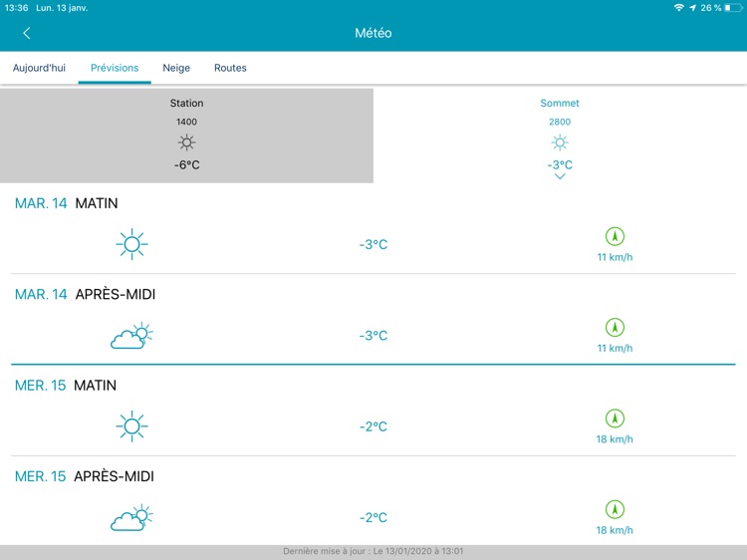
Task: Click the 13:36 clock in status bar
Action: pyautogui.click(x=16, y=8)
